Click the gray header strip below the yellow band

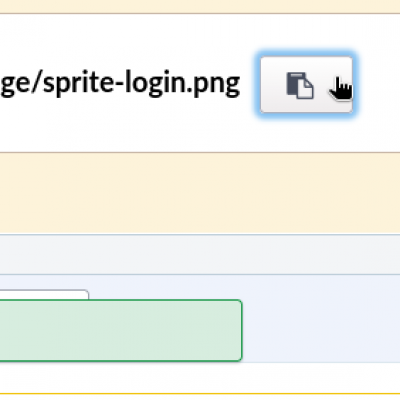(x=200, y=254)
